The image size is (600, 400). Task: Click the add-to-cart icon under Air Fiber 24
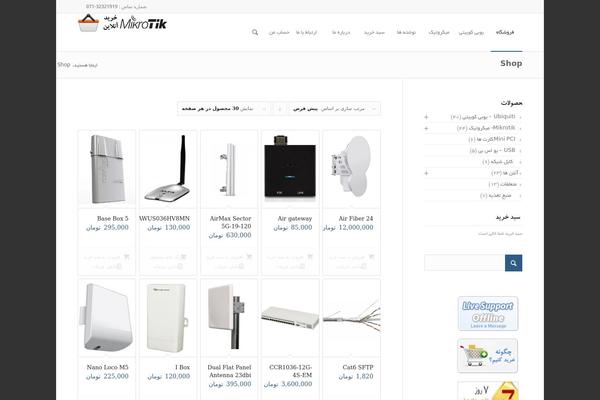(x=371, y=257)
